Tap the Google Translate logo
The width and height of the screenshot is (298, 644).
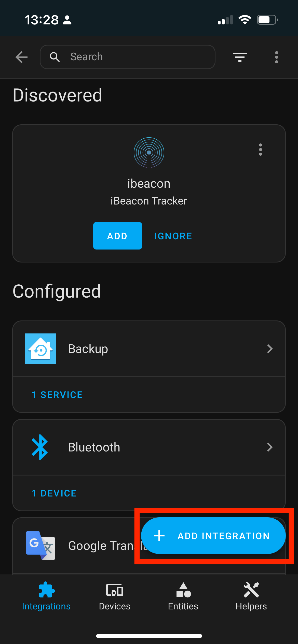point(40,545)
